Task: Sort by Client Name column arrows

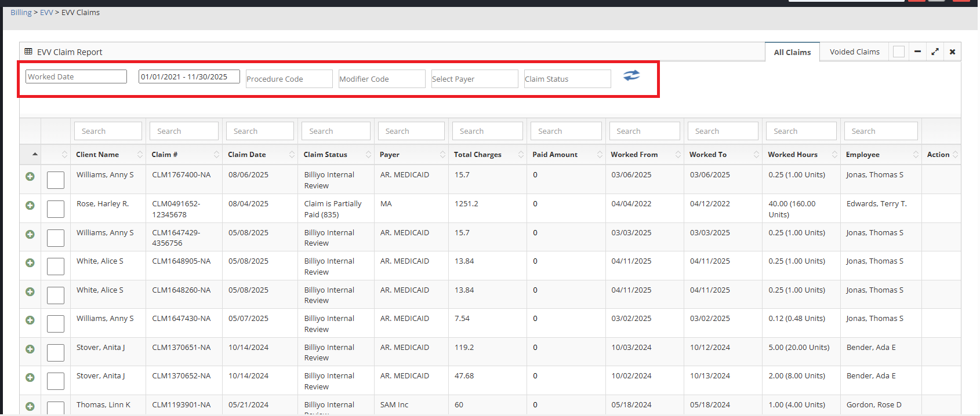Action: click(140, 155)
